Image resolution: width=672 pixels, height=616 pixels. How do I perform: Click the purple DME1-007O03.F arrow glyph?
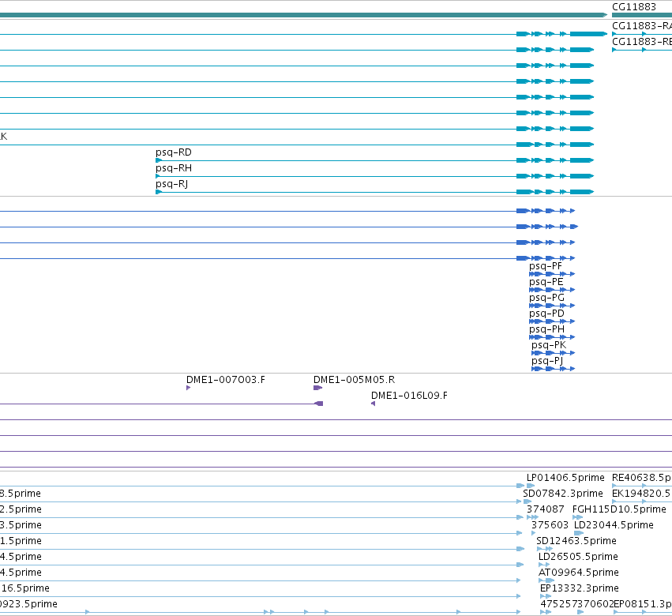pyautogui.click(x=188, y=388)
